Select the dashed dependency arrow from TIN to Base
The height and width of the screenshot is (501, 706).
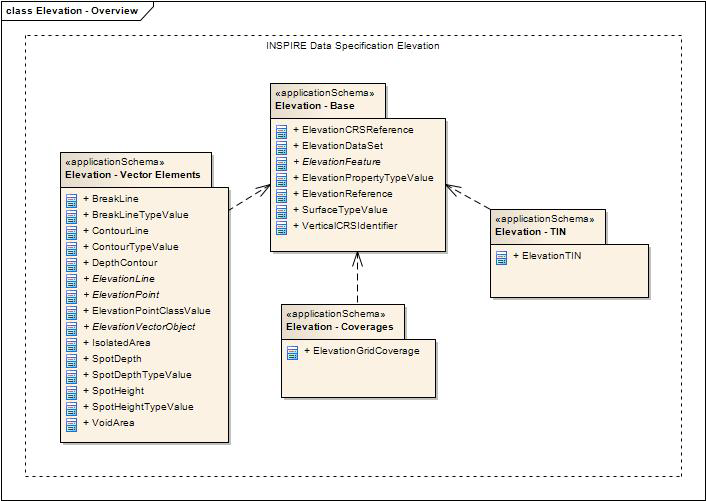(468, 197)
